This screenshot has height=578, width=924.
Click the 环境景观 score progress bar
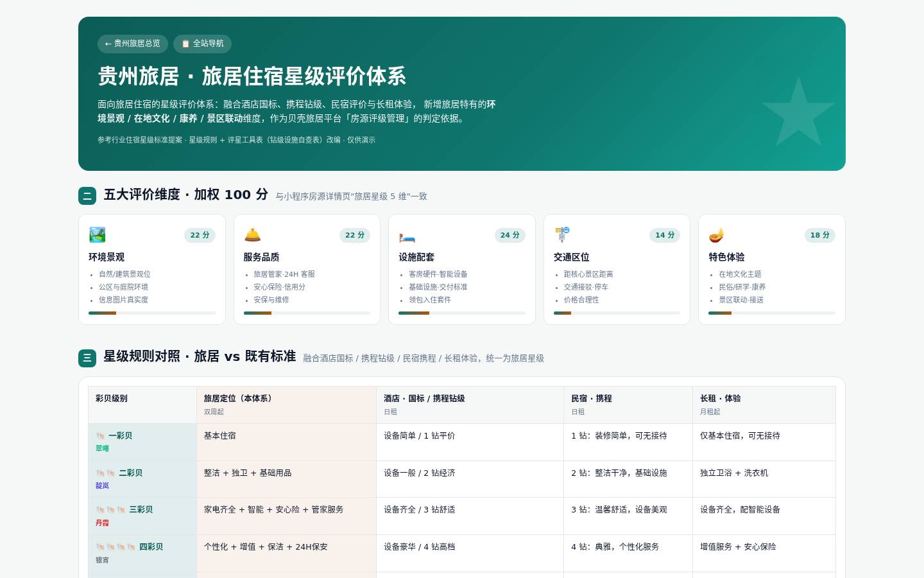[152, 313]
